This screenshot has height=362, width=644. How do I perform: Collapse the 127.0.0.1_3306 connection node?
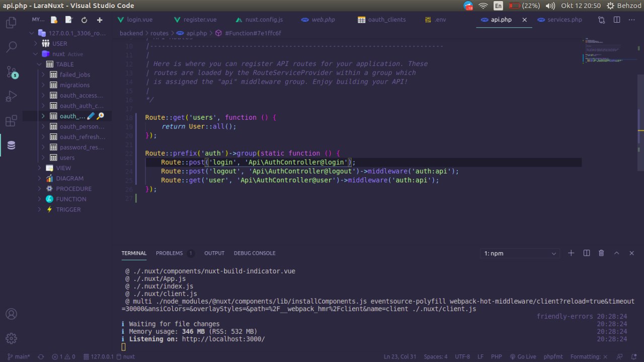pos(32,33)
